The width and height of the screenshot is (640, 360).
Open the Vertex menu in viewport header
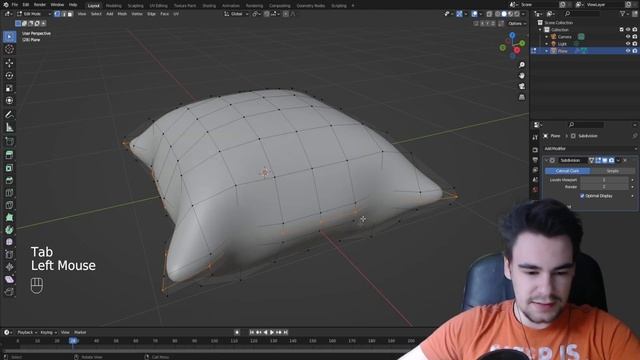tap(137, 14)
